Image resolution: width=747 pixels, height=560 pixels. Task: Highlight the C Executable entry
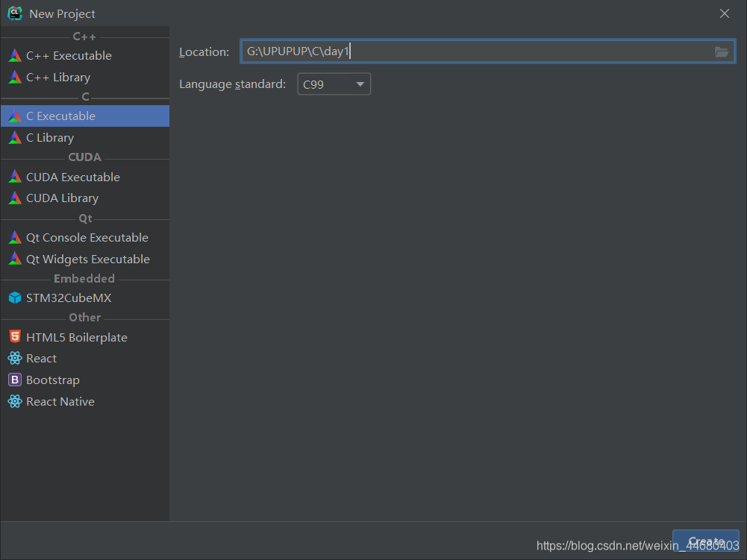point(60,116)
